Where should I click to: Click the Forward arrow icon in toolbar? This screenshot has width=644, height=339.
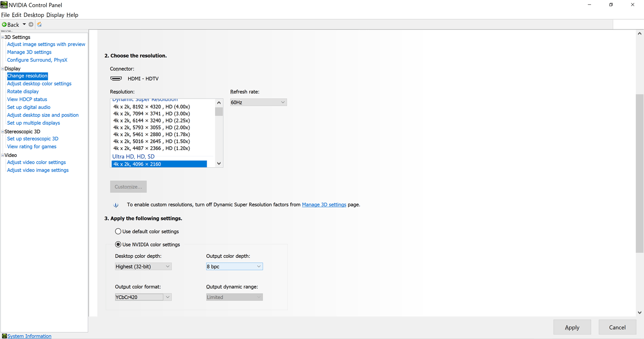tap(31, 25)
